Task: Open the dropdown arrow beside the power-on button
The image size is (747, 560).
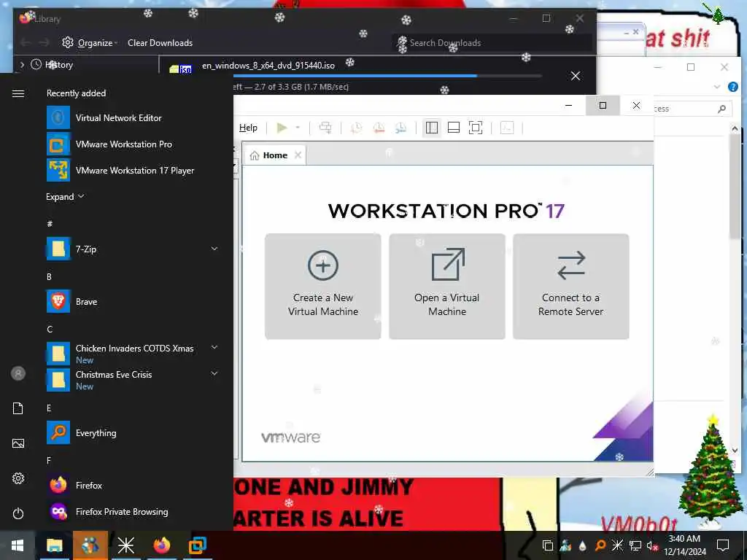Action: (298, 128)
